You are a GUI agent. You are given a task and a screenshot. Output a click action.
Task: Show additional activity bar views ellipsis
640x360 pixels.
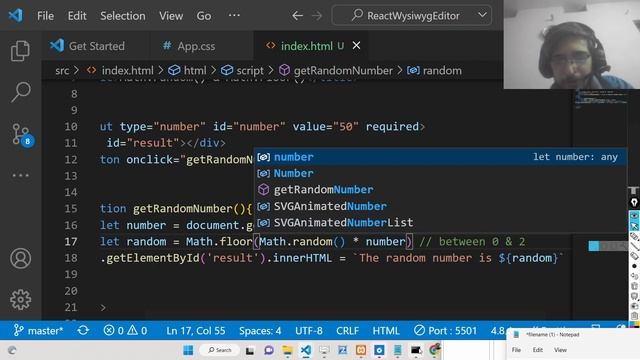pyautogui.click(x=20, y=176)
